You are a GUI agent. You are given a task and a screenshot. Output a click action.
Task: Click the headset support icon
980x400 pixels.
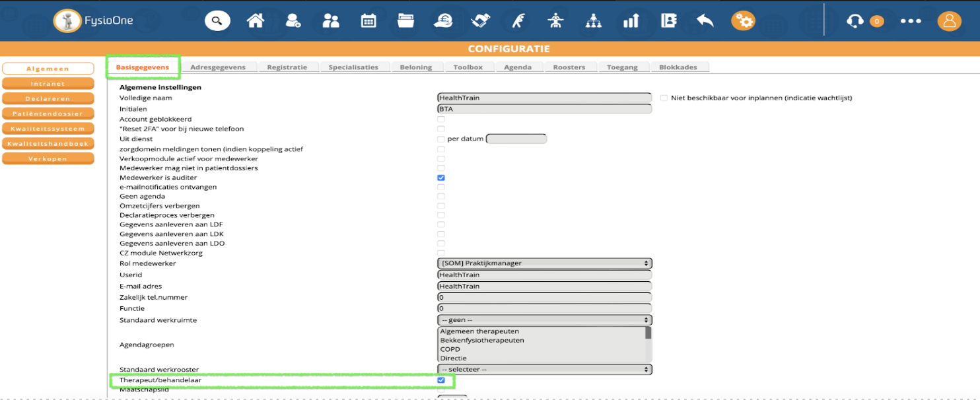click(854, 20)
